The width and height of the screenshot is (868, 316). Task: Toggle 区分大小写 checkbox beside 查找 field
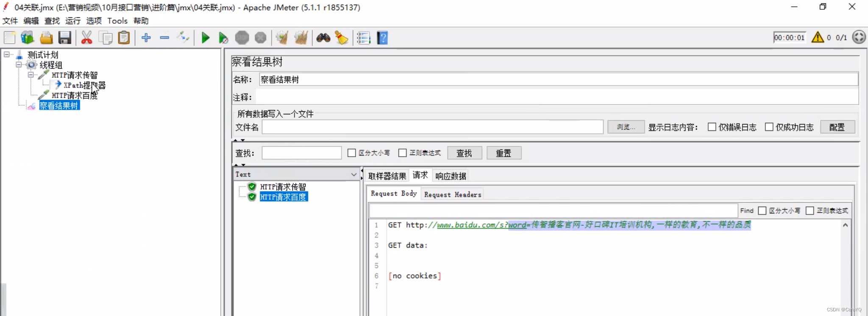(351, 152)
